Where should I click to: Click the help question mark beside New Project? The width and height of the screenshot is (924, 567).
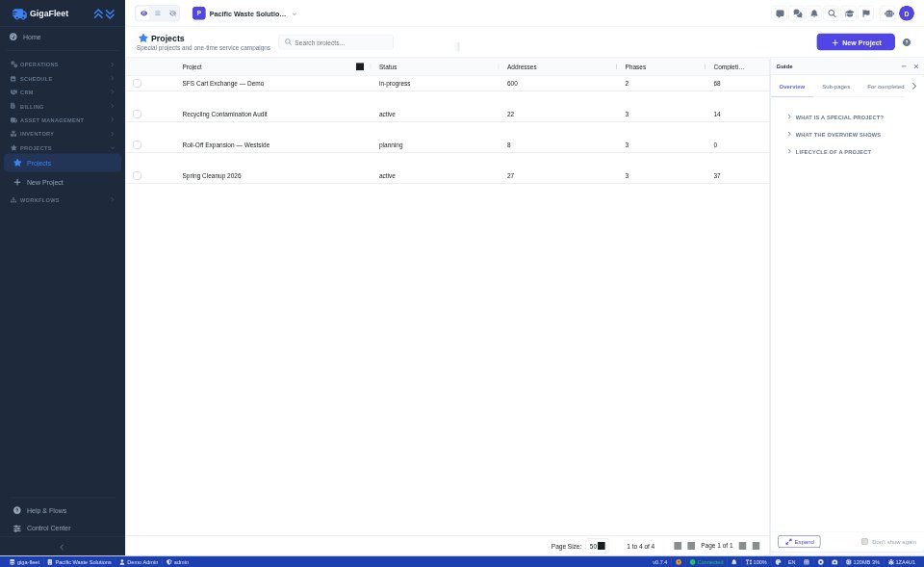[907, 42]
